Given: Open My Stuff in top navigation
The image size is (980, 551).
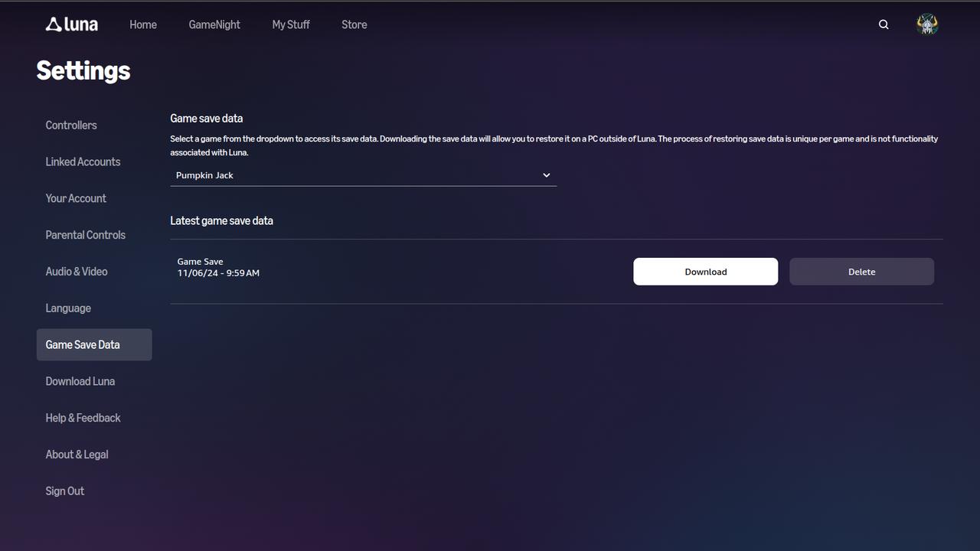Looking at the screenshot, I should 291,24.
